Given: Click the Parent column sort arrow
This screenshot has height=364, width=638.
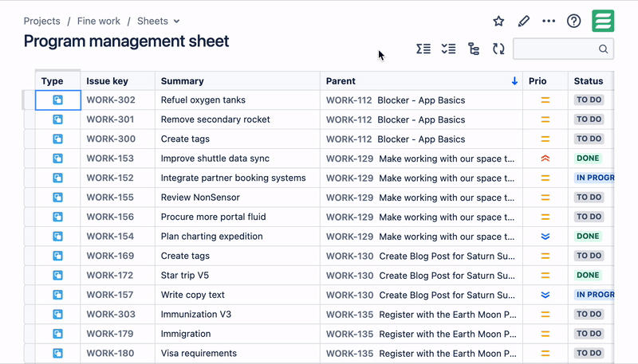Looking at the screenshot, I should pos(514,80).
